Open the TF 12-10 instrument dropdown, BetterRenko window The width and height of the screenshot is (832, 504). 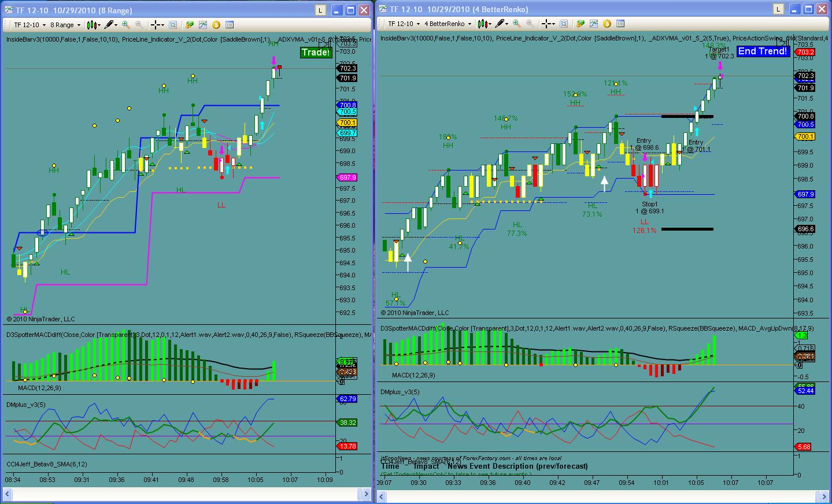403,24
